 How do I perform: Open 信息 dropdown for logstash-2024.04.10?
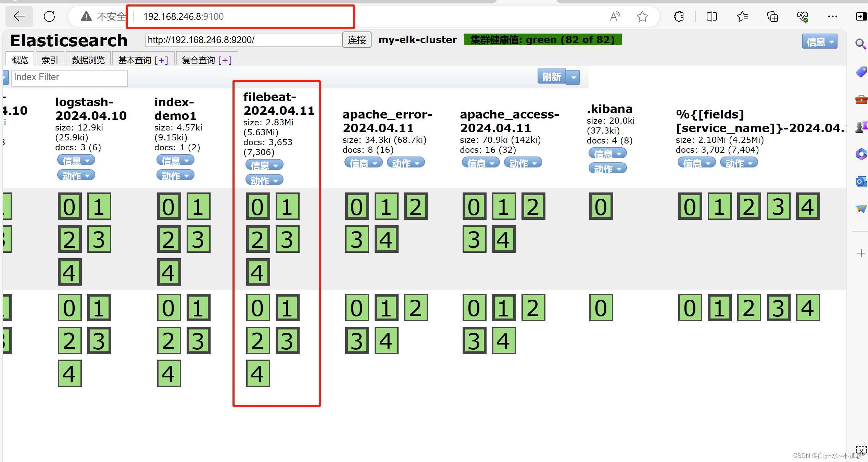click(76, 160)
